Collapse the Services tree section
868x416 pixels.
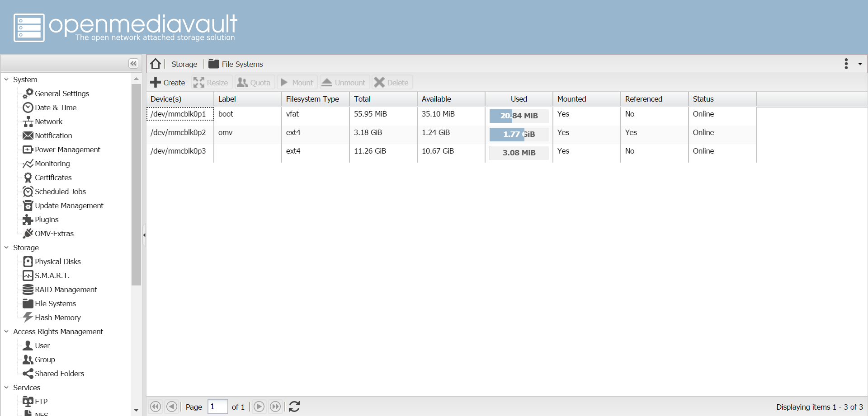(x=6, y=388)
